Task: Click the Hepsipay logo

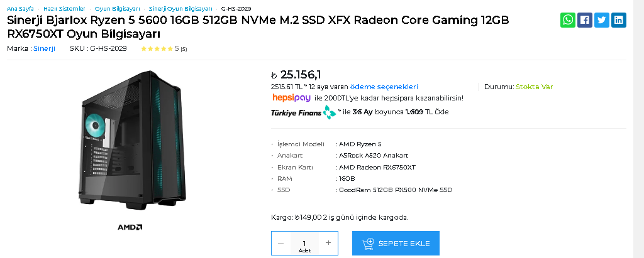Action: [291, 98]
